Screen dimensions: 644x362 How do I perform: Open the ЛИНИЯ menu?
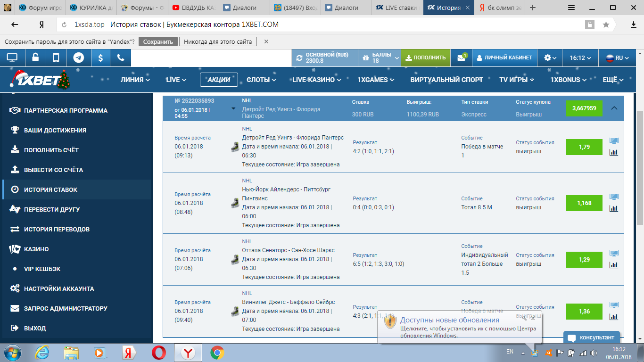pos(135,80)
